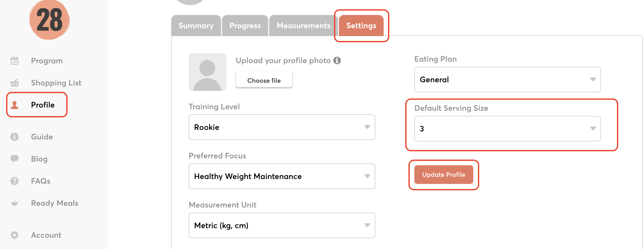
Task: Click the profile photo placeholder thumbnail
Action: point(207,72)
